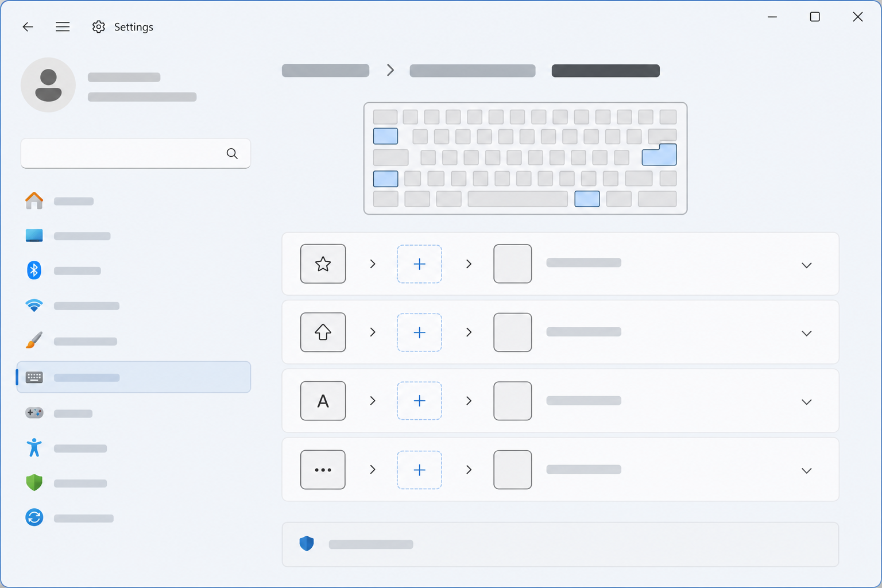Expand the letter A row chevron

(x=806, y=401)
